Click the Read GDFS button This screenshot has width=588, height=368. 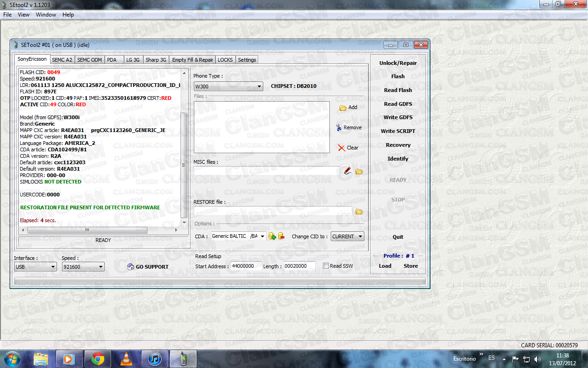(x=398, y=104)
